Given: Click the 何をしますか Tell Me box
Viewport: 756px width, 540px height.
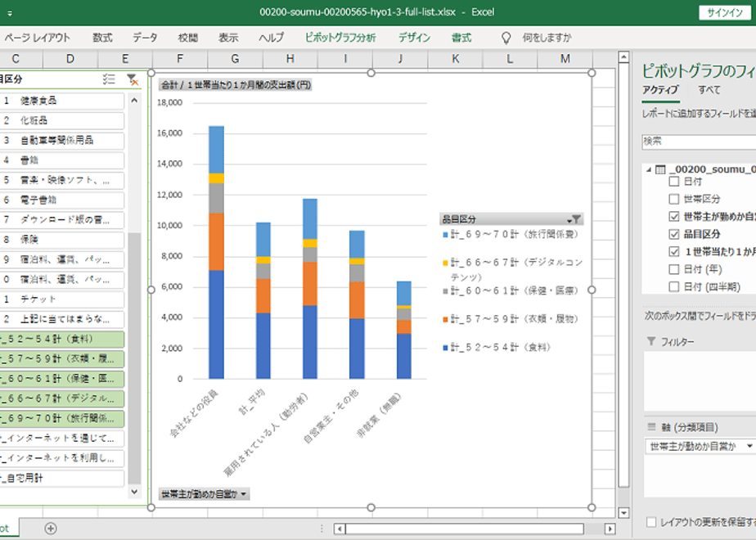Looking at the screenshot, I should tap(547, 38).
